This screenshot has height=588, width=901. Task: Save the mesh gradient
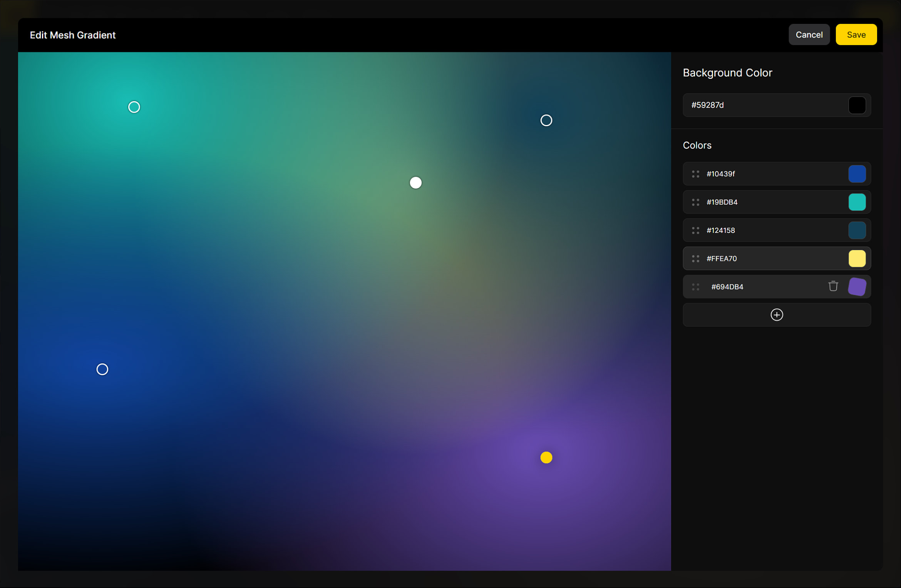pyautogui.click(x=856, y=35)
